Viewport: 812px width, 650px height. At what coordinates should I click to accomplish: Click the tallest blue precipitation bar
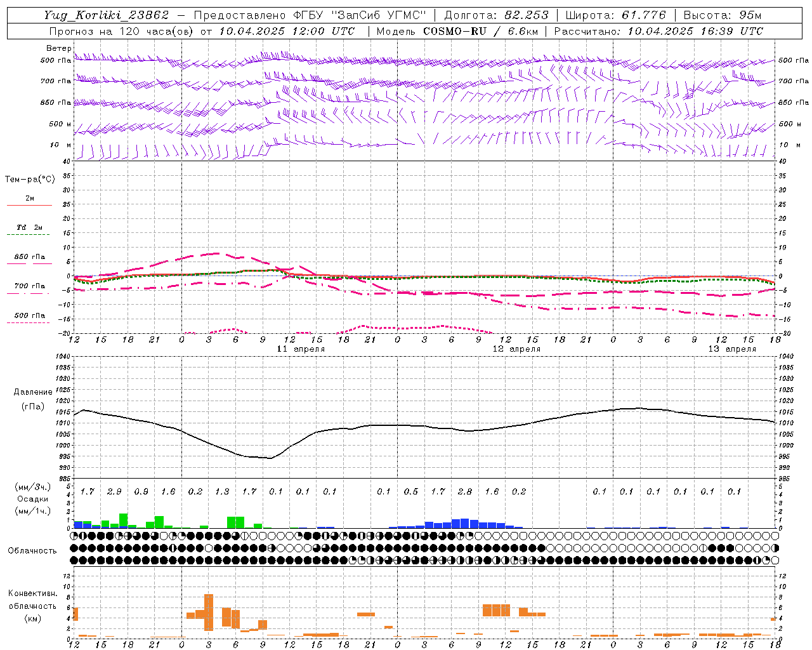coord(464,524)
